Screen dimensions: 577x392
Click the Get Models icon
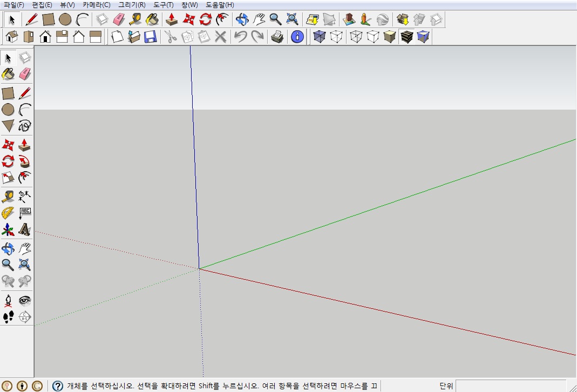(x=403, y=19)
